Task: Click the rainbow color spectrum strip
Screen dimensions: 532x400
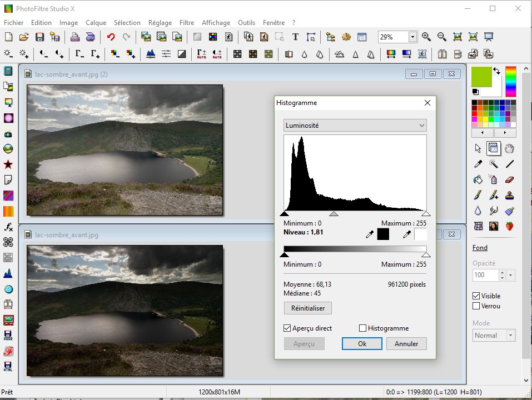Action: [x=511, y=82]
